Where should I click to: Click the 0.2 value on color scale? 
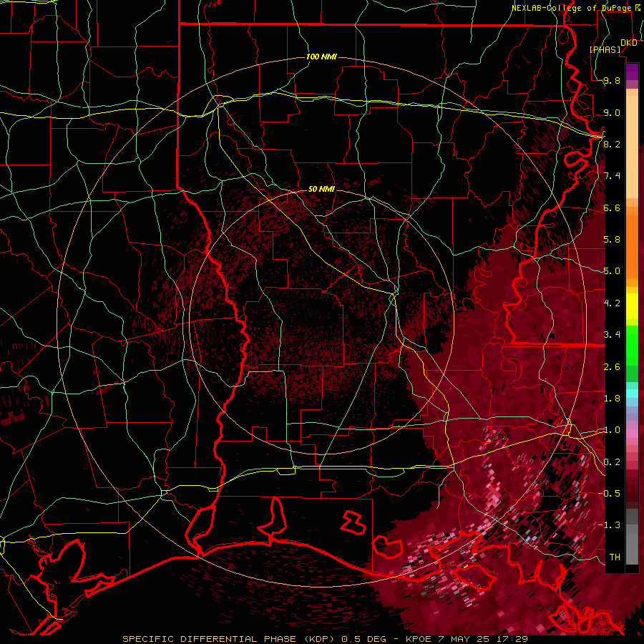[x=612, y=462]
